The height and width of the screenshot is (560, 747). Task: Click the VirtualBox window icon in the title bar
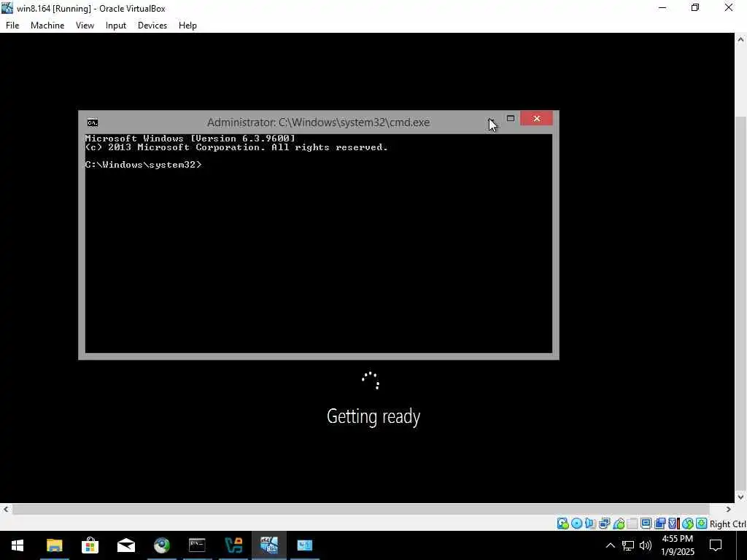[x=7, y=8]
